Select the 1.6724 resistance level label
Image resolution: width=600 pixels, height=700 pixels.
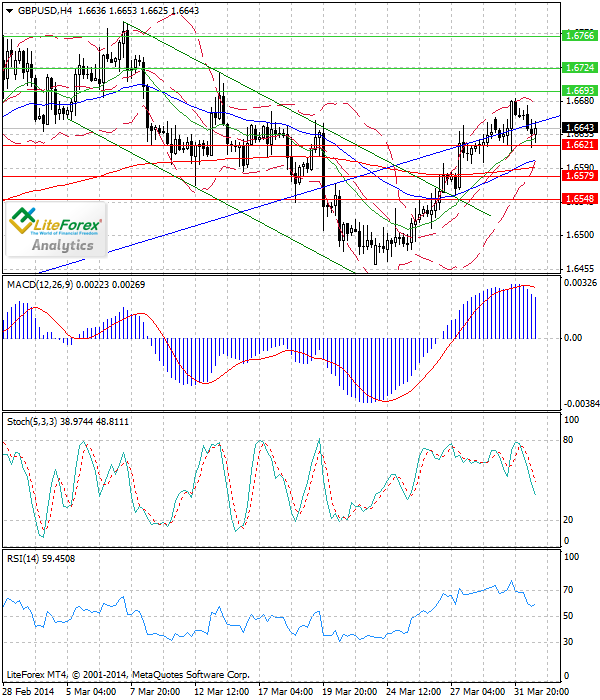(x=580, y=68)
